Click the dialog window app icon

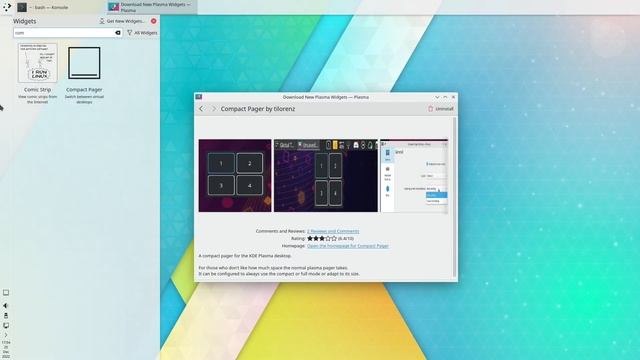[x=199, y=97]
